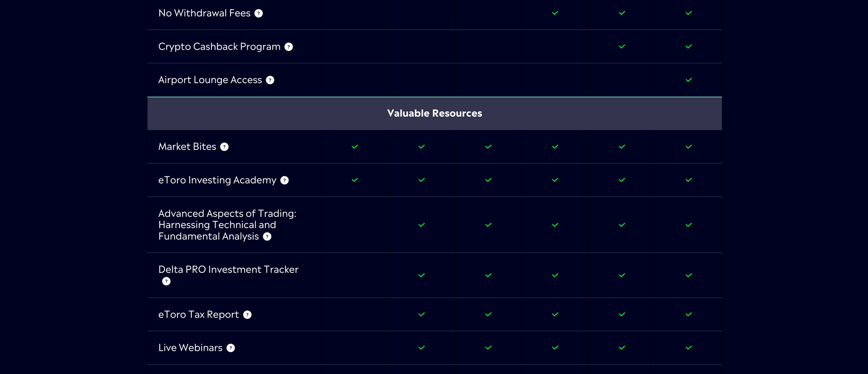Click the question mark next to Airport Lounge Access
868x374 pixels.
[270, 80]
